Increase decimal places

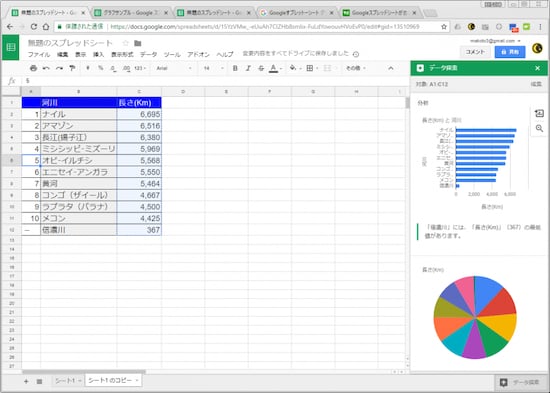coord(126,68)
